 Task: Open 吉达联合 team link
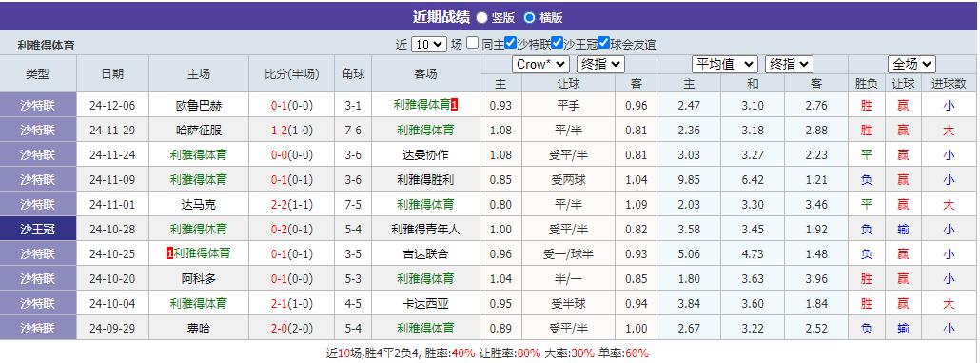click(425, 254)
